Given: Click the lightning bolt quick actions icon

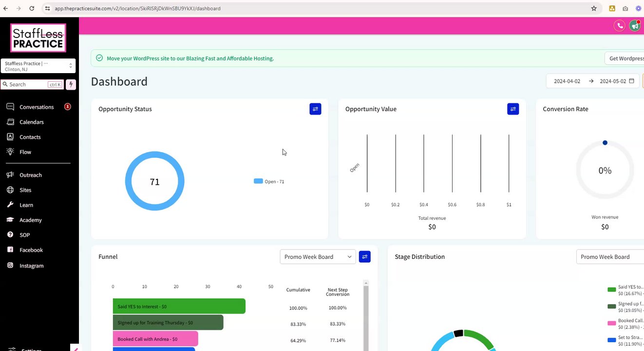Looking at the screenshot, I should 71,84.
